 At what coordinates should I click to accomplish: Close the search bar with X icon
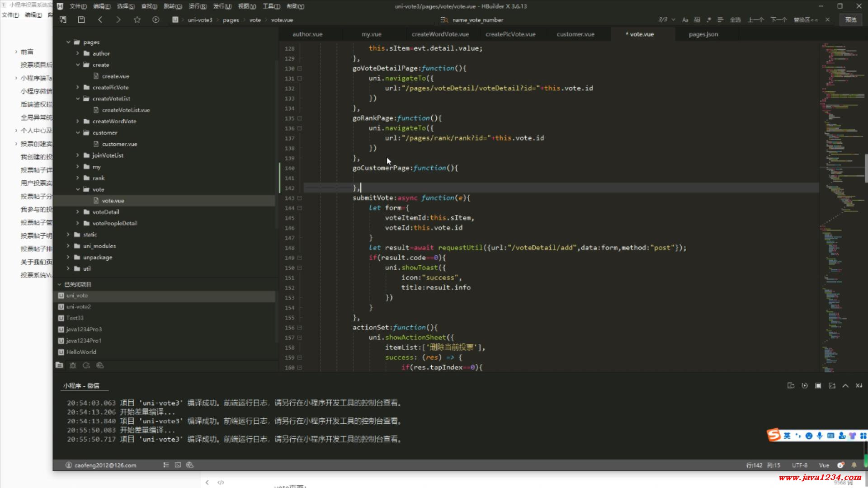click(827, 20)
